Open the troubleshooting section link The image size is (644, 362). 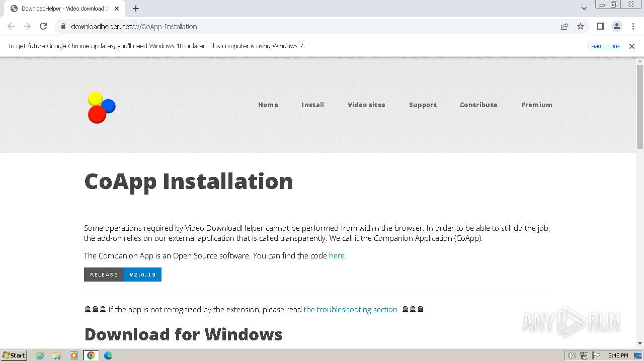351,309
